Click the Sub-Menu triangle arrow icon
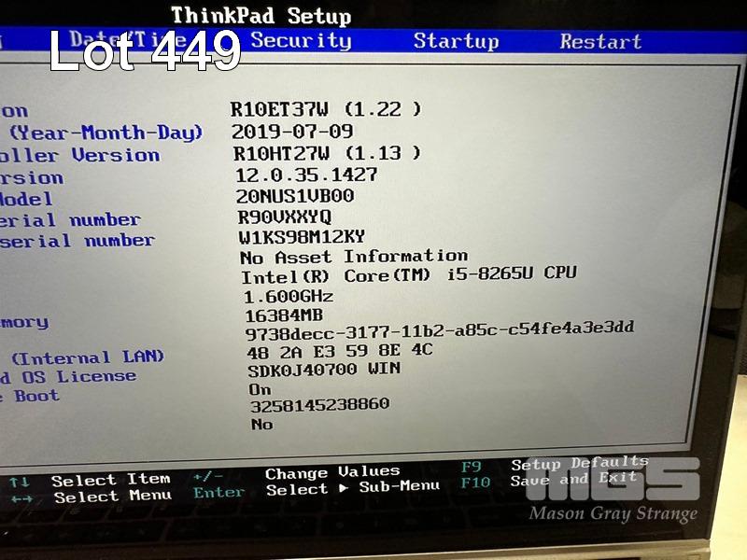This screenshot has width=747, height=560. point(344,488)
